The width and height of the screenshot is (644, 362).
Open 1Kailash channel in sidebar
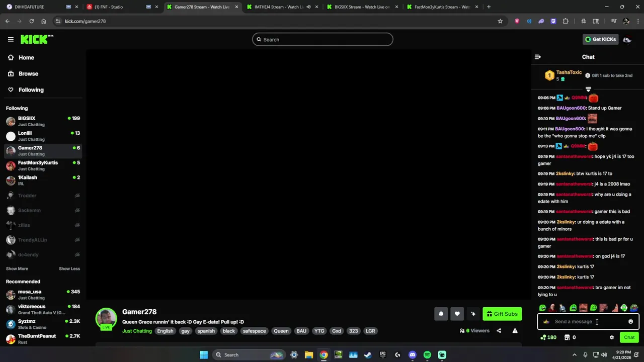point(43,180)
